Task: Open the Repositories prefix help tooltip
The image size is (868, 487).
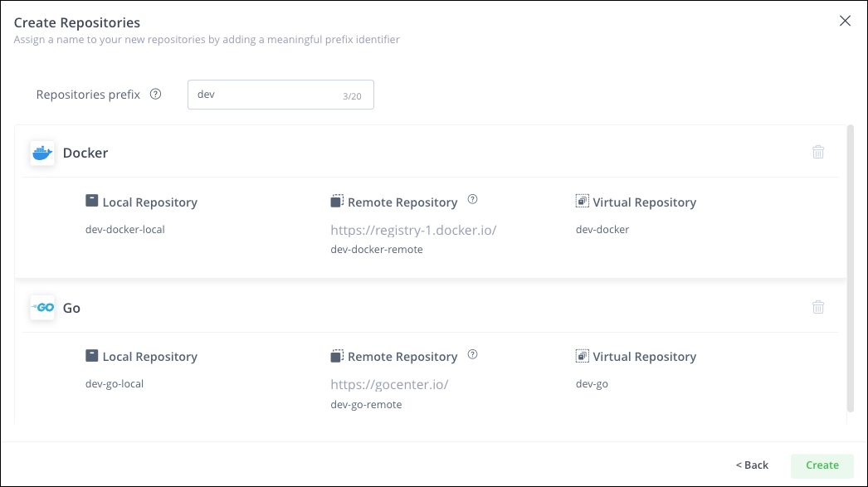Action: tap(155, 94)
